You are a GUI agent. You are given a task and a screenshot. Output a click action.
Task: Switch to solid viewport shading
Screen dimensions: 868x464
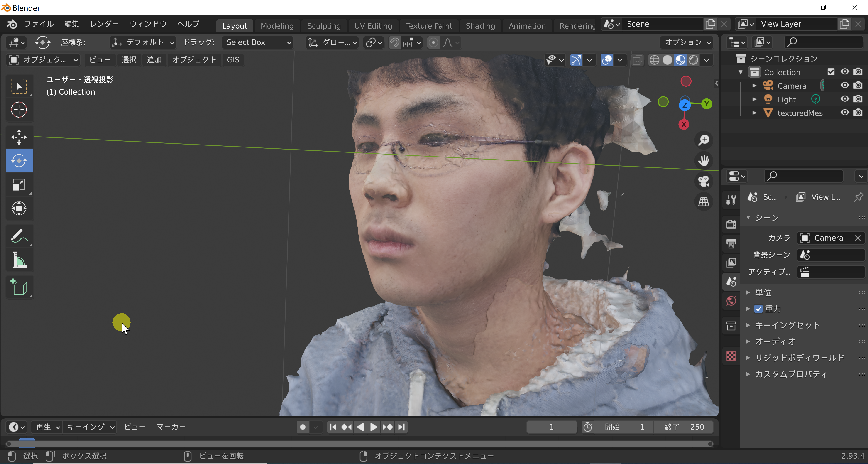(x=667, y=60)
